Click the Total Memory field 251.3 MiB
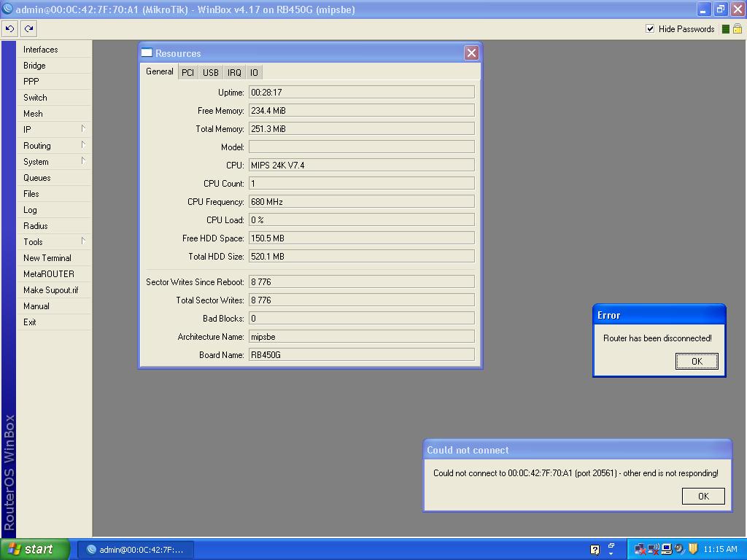The height and width of the screenshot is (560, 747). coord(362,128)
